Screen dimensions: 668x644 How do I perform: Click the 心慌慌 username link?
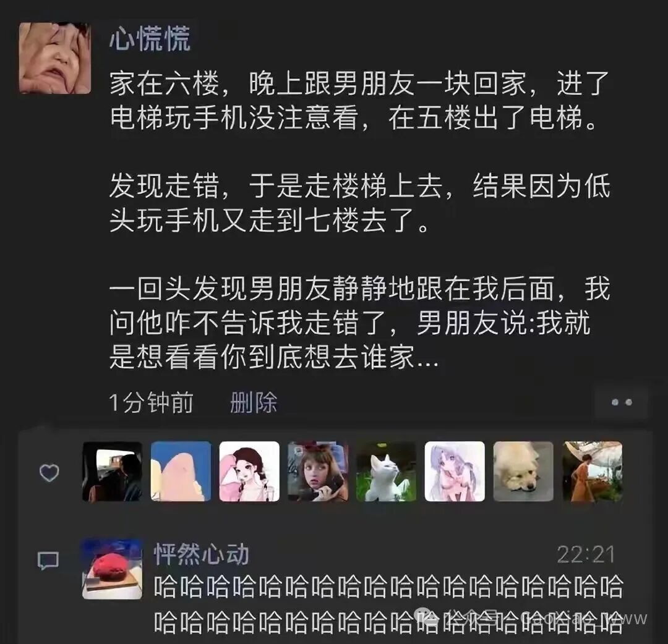coord(150,39)
